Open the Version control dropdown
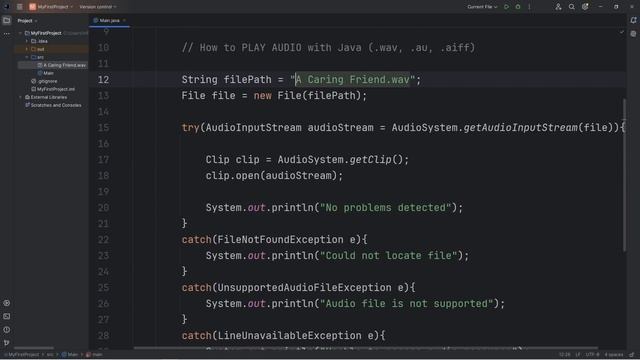This screenshot has width=640, height=360. click(98, 7)
